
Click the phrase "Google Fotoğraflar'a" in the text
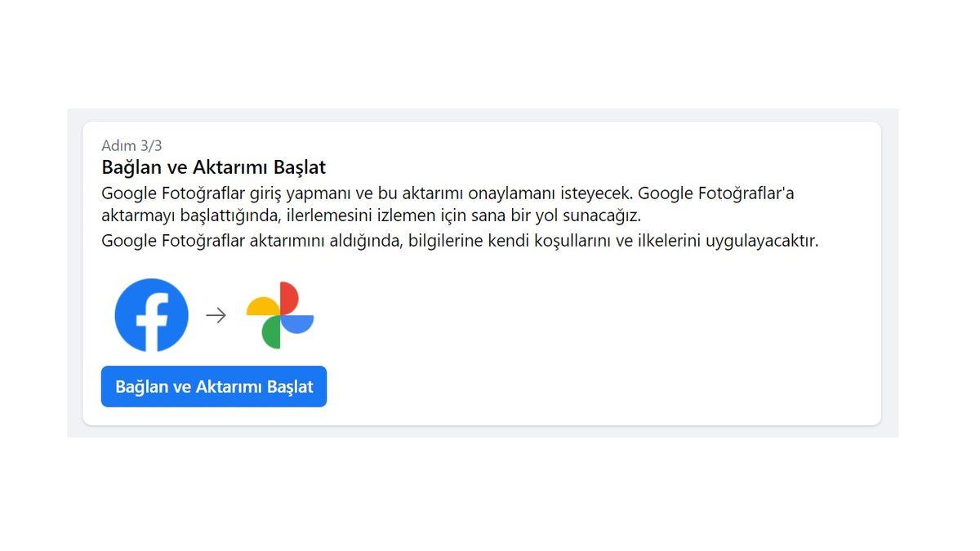click(x=715, y=193)
